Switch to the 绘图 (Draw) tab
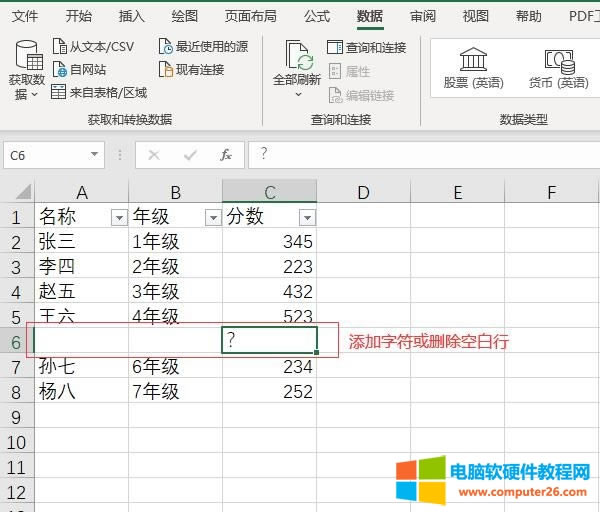Screen dimensions: 600x512 [184, 16]
